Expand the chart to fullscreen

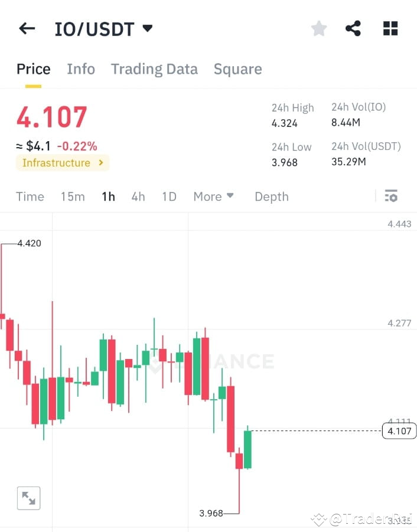pos(28,497)
